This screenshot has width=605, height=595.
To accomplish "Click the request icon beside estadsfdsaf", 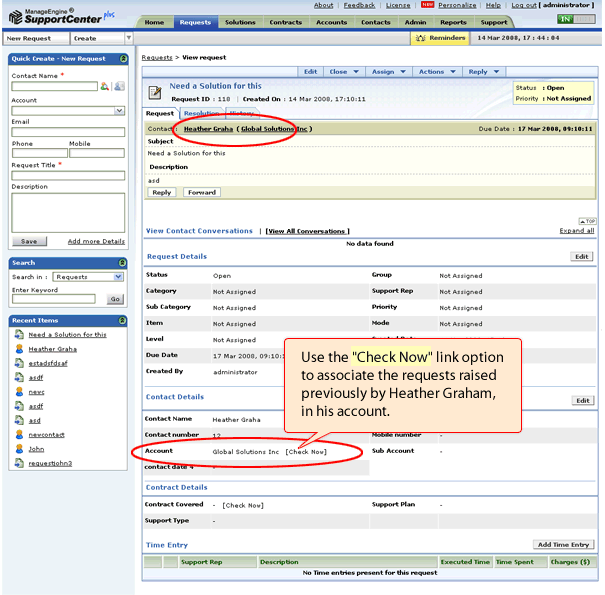I will 19,363.
